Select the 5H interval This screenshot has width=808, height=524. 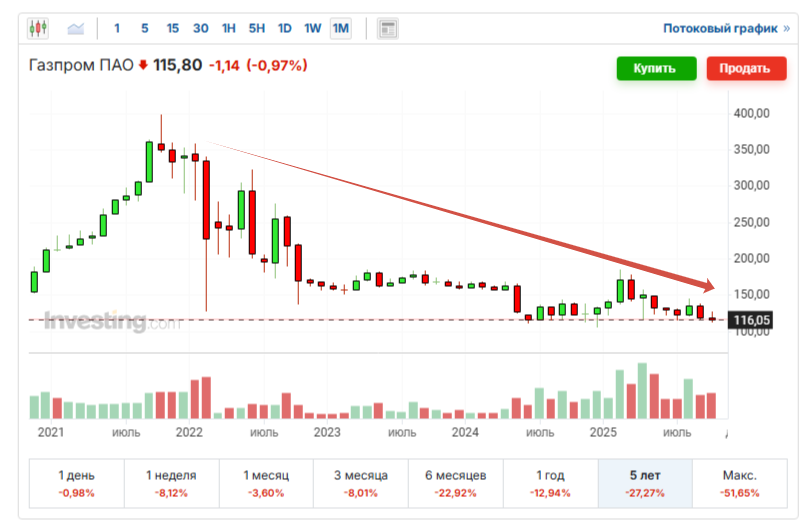pos(257,28)
